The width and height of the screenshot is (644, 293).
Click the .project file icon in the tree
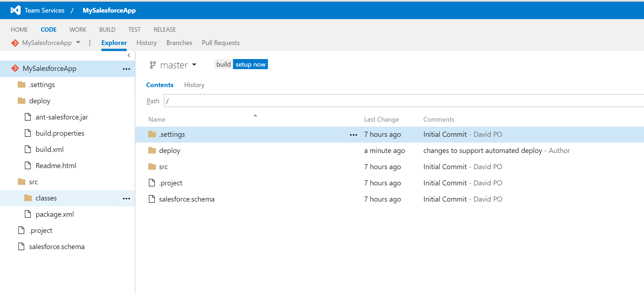21,230
